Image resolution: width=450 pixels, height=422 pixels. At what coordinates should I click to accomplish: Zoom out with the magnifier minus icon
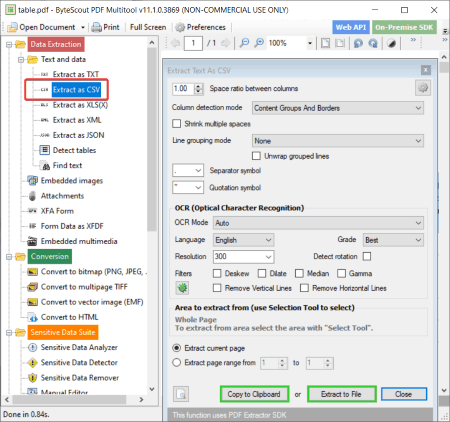244,43
